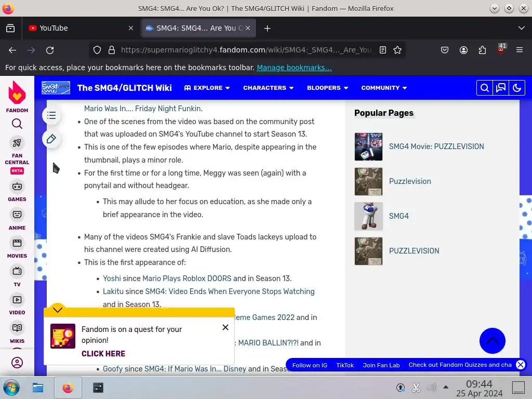This screenshot has height=399, width=532.
Task: Click the uBlock extension icon with badge 41
Action: point(501,49)
